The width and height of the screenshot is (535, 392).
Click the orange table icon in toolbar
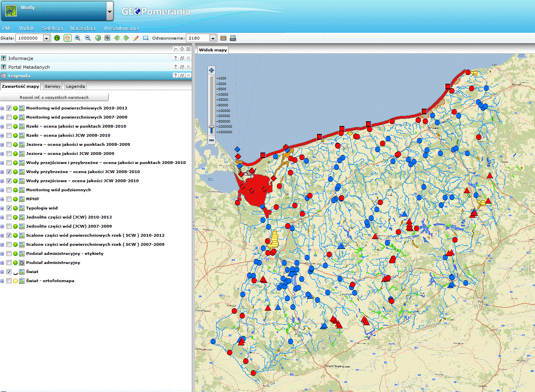click(x=223, y=38)
